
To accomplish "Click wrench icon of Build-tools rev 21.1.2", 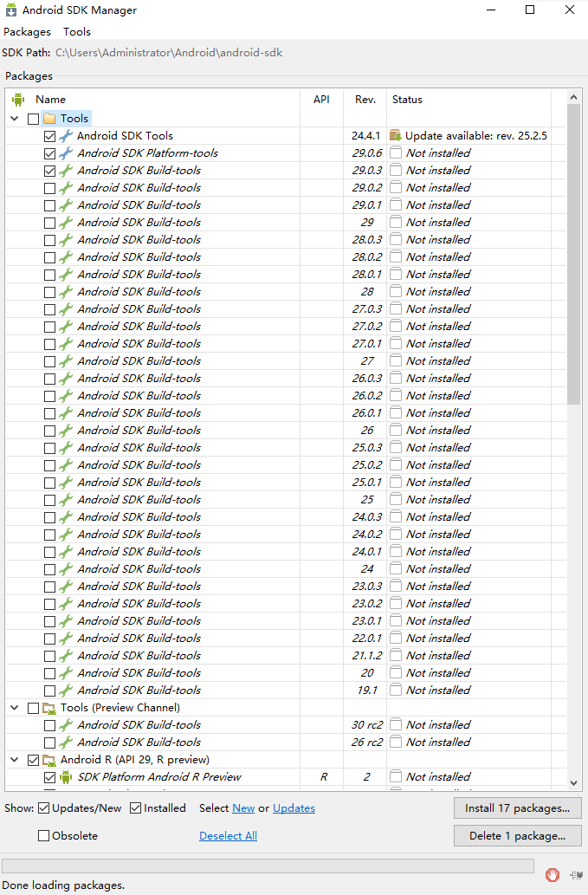I will (x=66, y=655).
